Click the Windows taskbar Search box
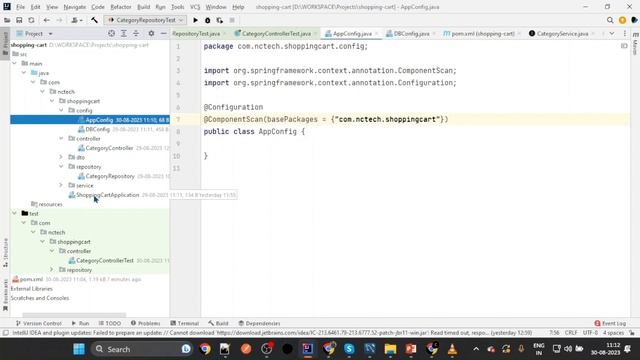The height and width of the screenshot is (360, 640). (x=141, y=349)
